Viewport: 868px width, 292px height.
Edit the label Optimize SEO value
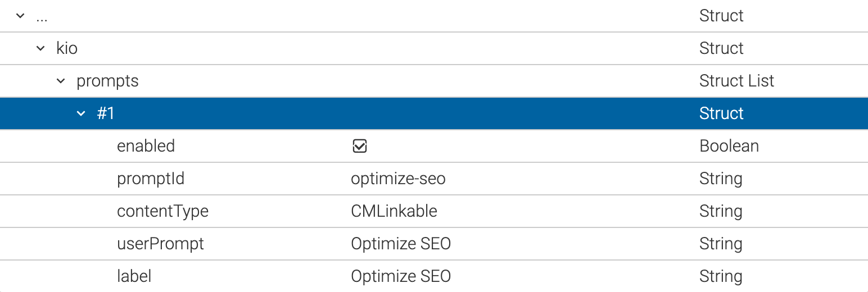[x=401, y=276]
